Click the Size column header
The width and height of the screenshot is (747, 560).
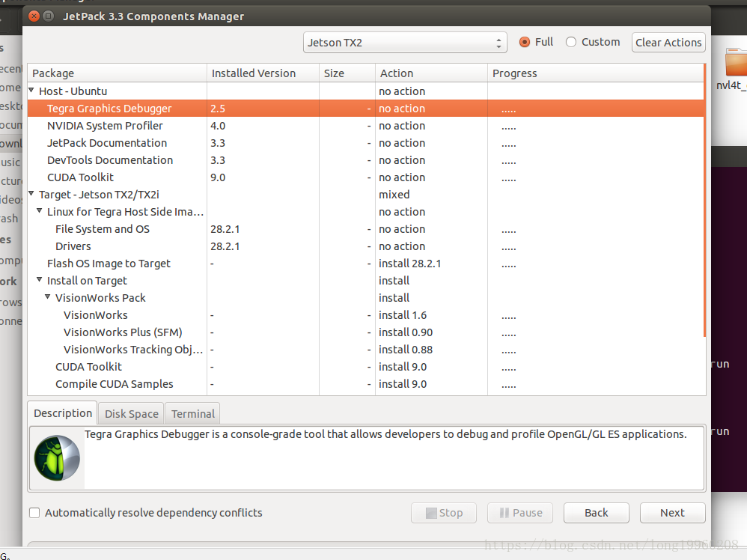[x=347, y=73]
